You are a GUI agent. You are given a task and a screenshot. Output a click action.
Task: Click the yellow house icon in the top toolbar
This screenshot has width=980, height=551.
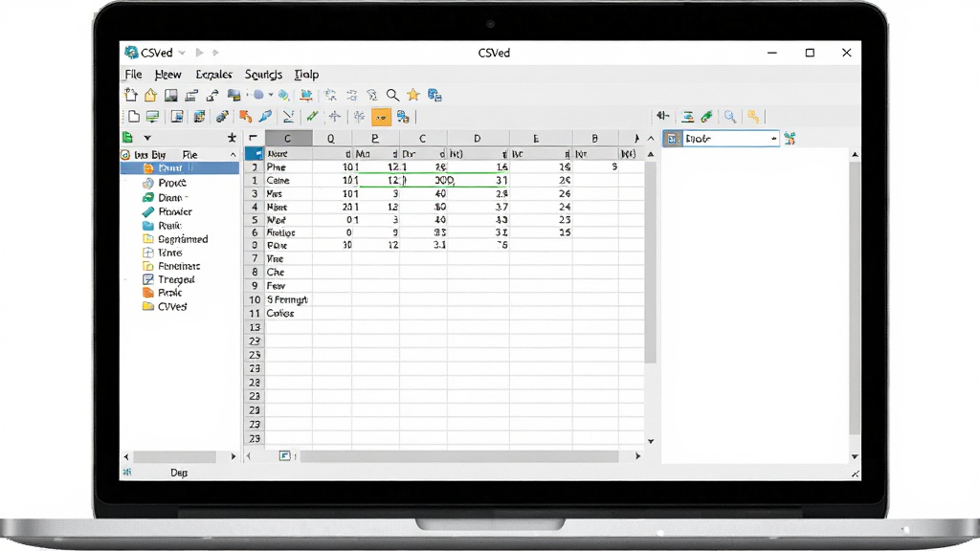click(150, 95)
